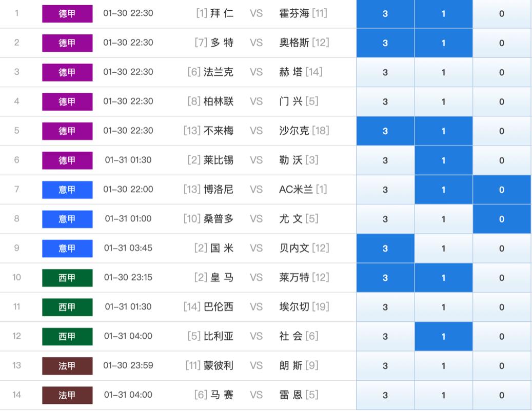This screenshot has width=532, height=411.
Task: Select win (3) for 柏林联 vs 门兴
Action: pyautogui.click(x=385, y=101)
